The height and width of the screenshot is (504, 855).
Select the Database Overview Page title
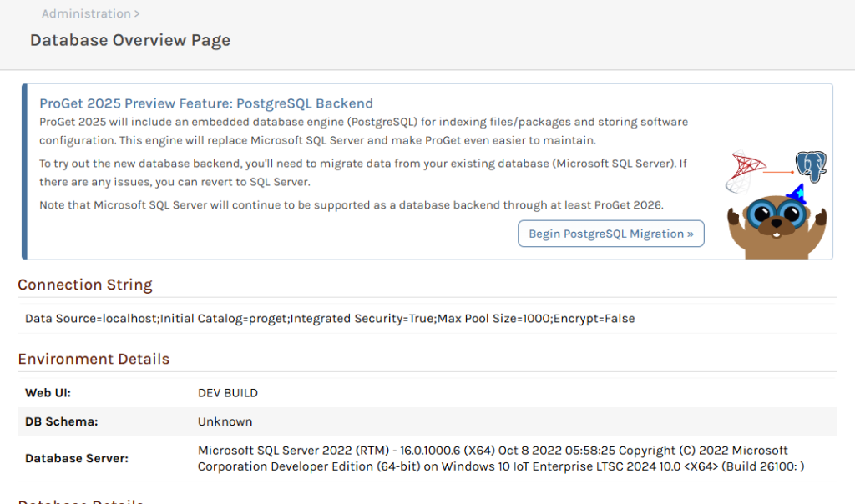pyautogui.click(x=130, y=40)
